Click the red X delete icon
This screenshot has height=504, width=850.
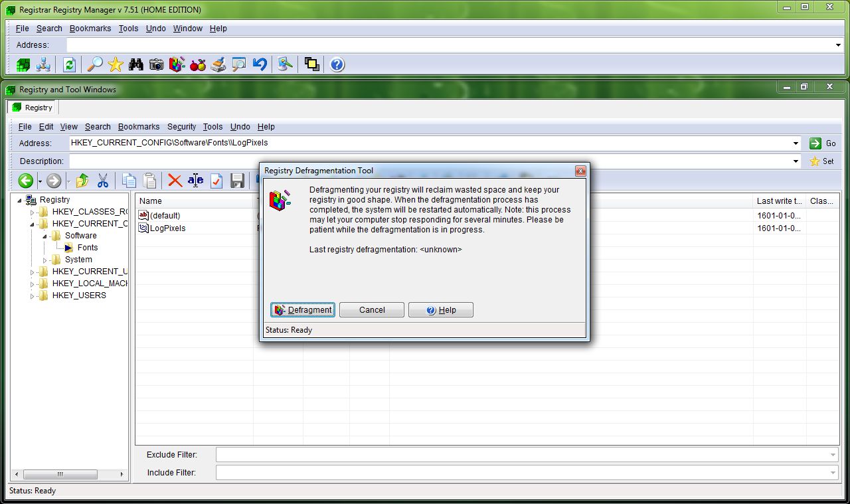tap(175, 181)
